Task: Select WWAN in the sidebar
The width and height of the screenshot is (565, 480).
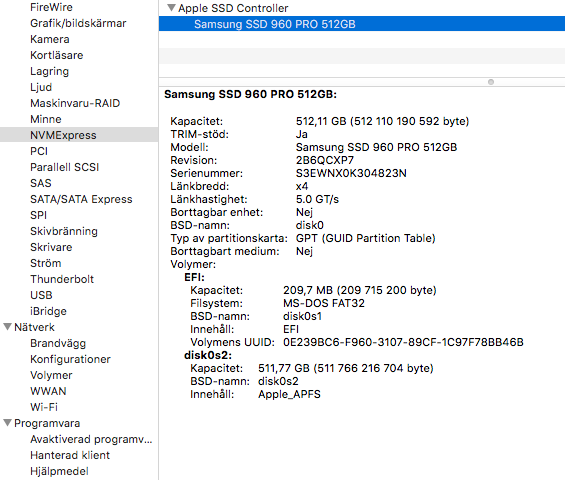Action: pyautogui.click(x=48, y=391)
